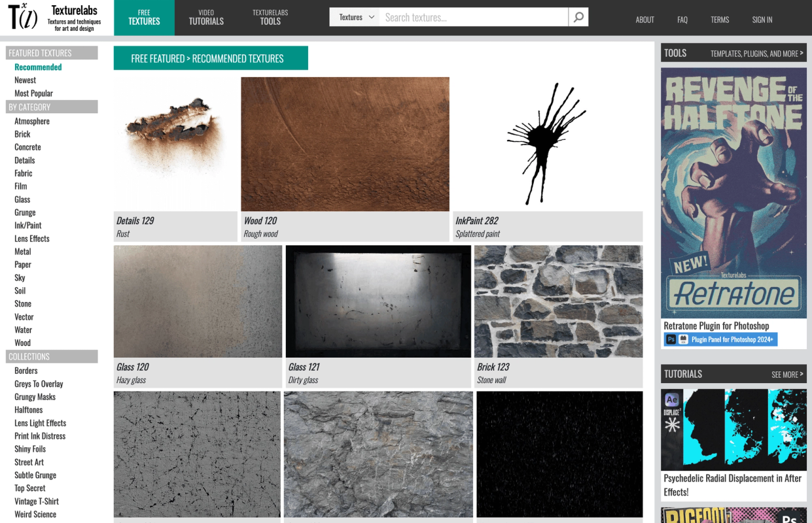Viewport: 812px width, 523px height.
Task: Open the Vintage T-Shirt collection
Action: point(37,501)
